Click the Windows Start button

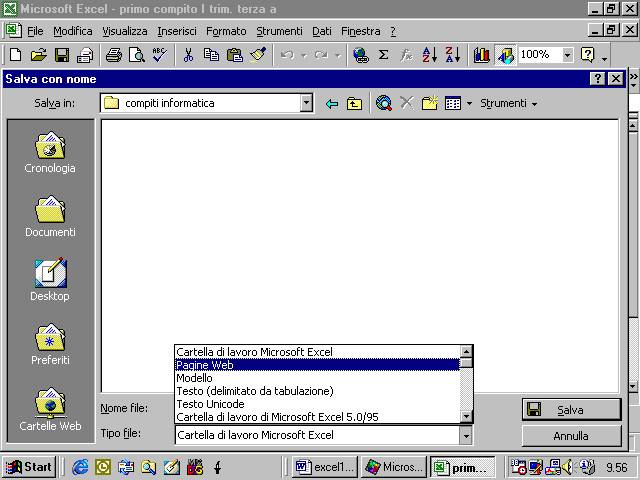click(x=29, y=467)
